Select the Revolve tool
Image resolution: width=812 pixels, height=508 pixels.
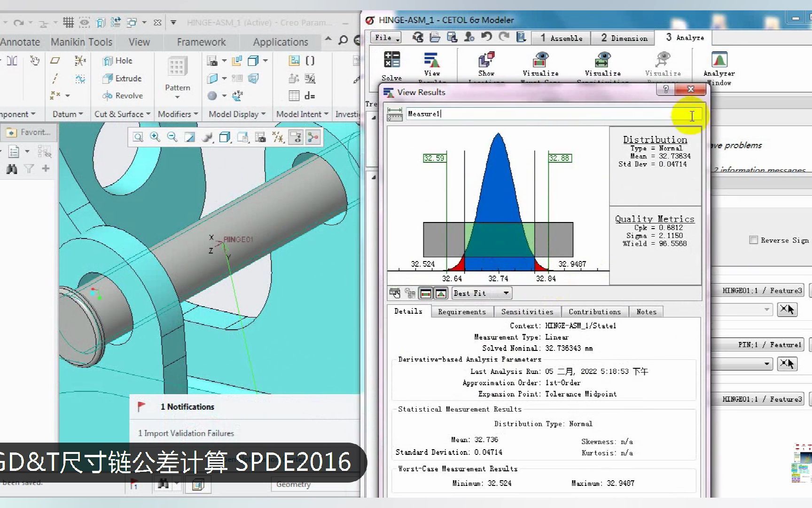point(123,96)
